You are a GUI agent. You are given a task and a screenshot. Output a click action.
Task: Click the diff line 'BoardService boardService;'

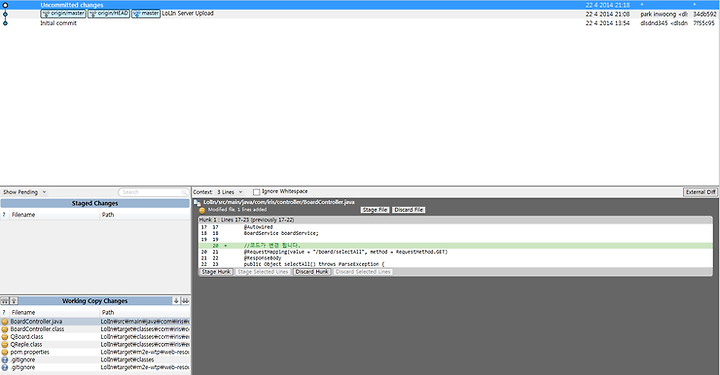[281, 234]
